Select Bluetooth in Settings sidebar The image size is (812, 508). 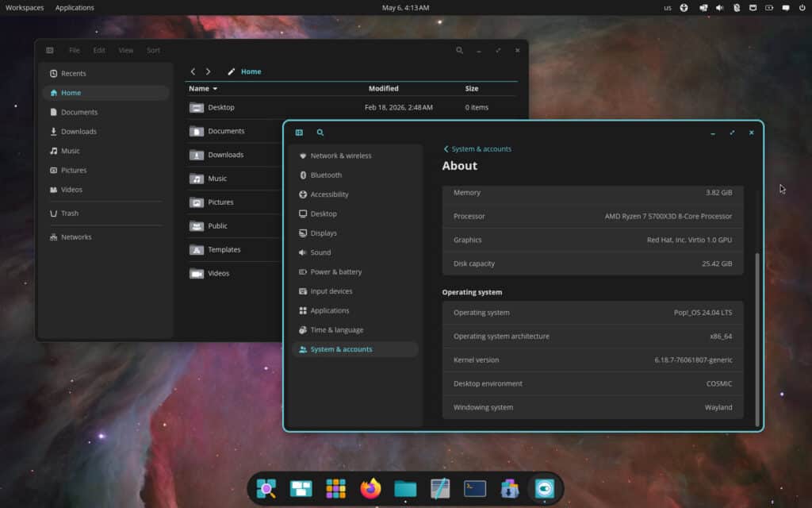pyautogui.click(x=355, y=175)
